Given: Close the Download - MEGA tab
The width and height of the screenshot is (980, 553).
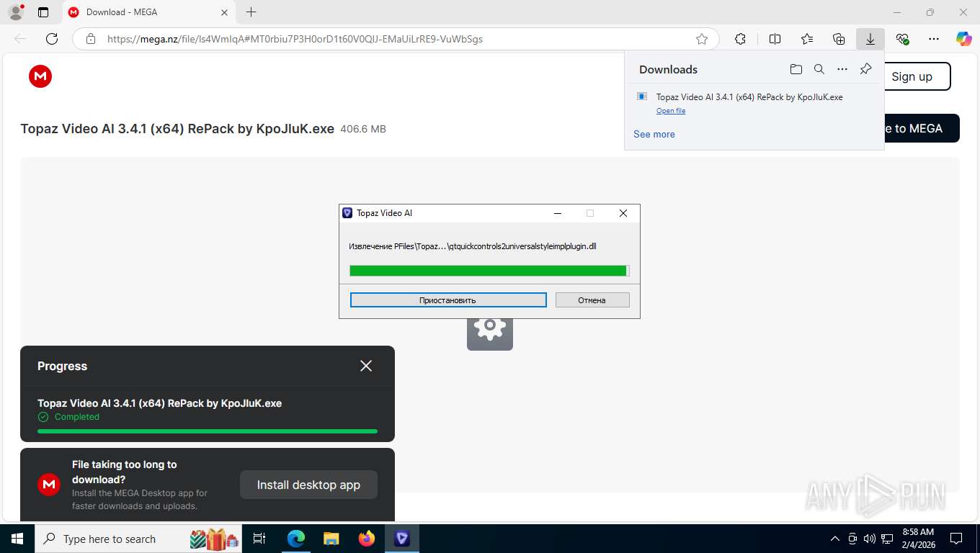Looking at the screenshot, I should coord(224,12).
